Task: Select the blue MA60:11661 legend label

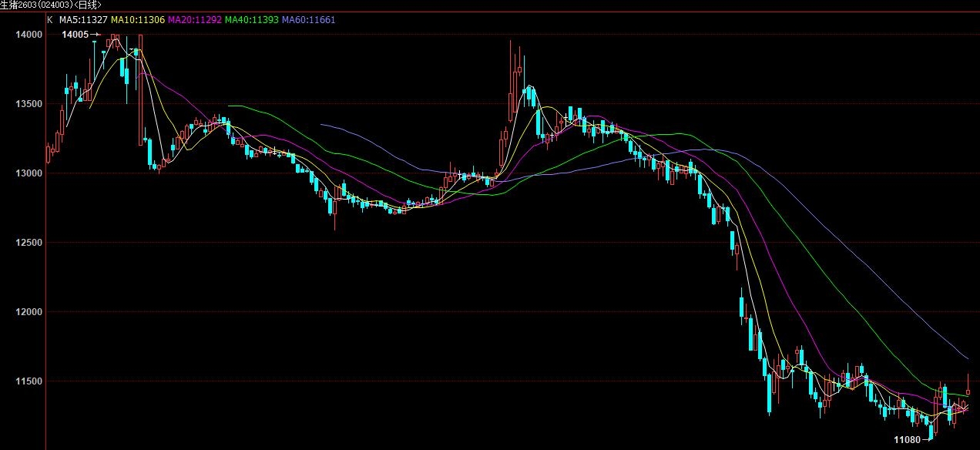Action: tap(308, 19)
